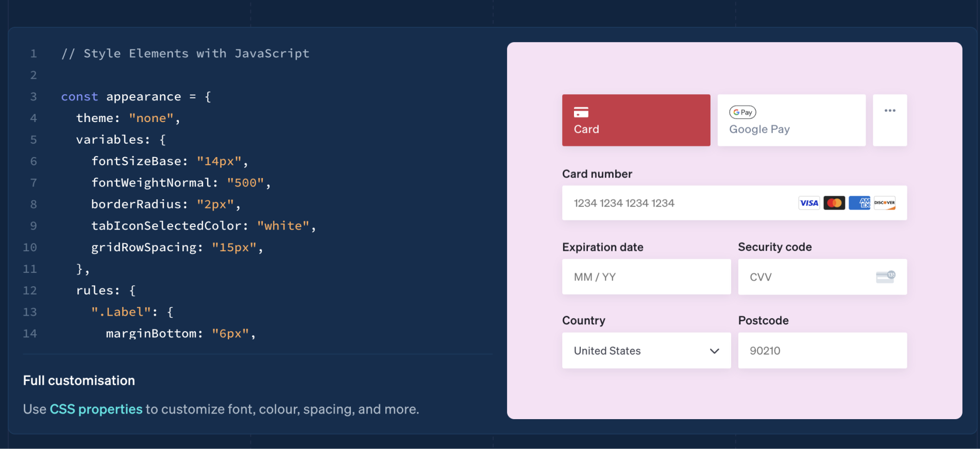
Task: Click the G Pay logo badge
Action: 742,112
